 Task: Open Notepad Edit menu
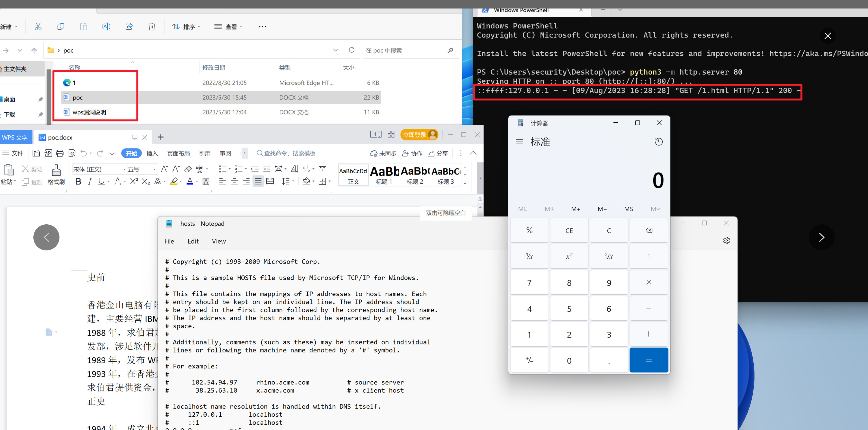point(193,241)
